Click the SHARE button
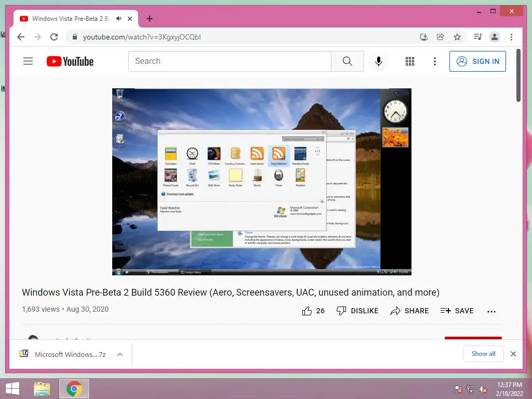 (x=409, y=311)
